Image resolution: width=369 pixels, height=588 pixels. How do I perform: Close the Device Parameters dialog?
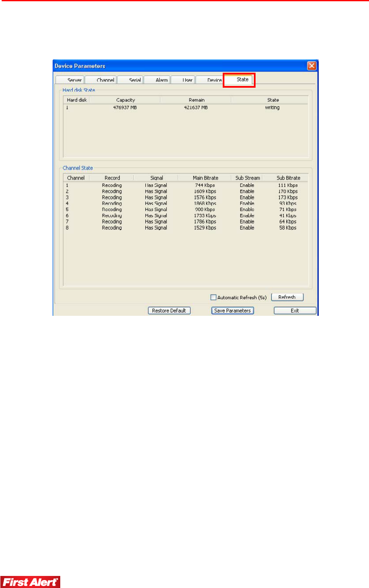coord(312,66)
